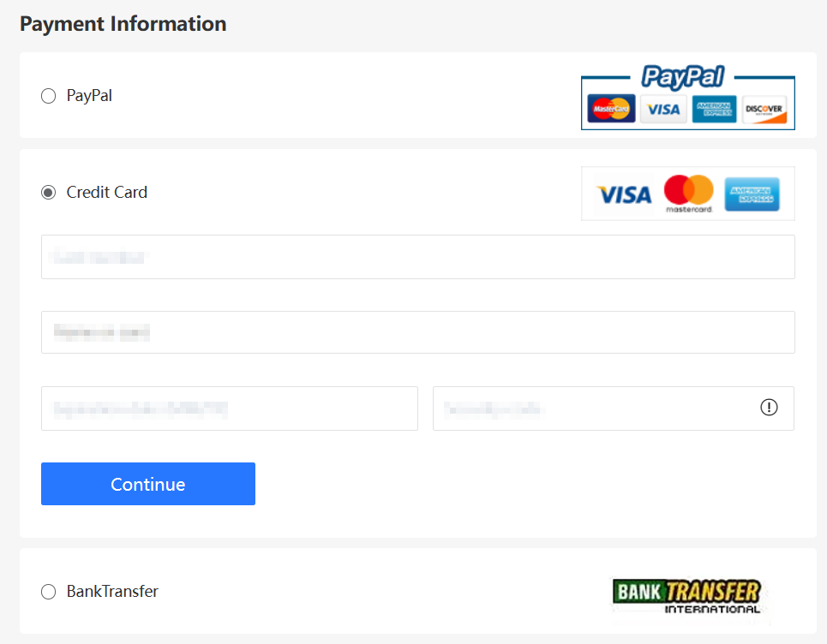Focus the card number input field
Screen dimensions: 827x644
[x=417, y=257]
